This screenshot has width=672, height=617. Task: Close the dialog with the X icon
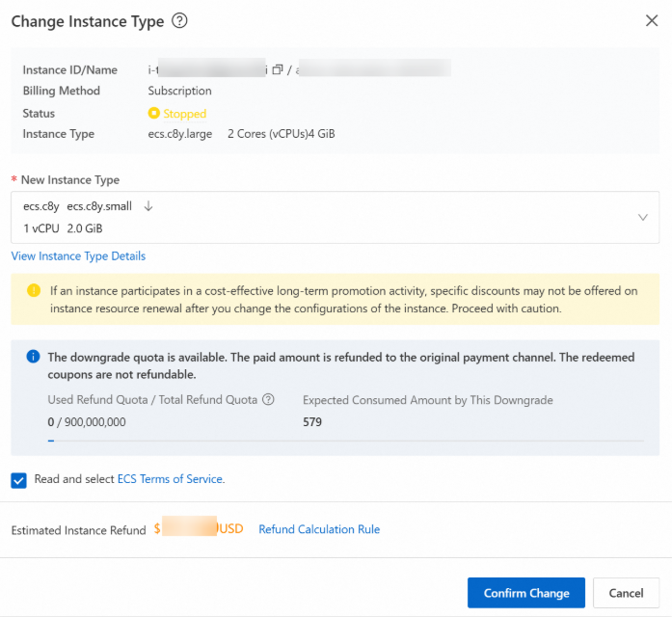pos(651,20)
